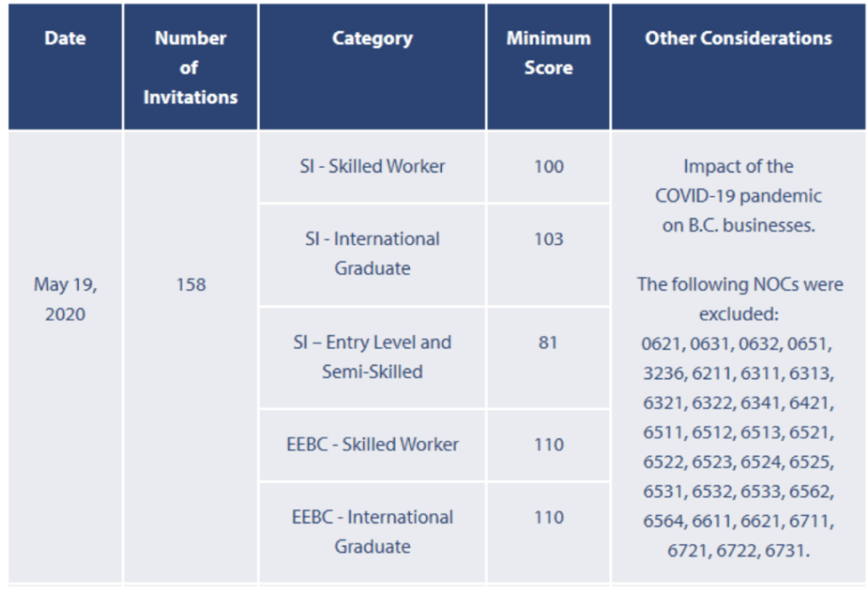The height and width of the screenshot is (592, 868).
Task: Click the Date column header
Action: (65, 39)
